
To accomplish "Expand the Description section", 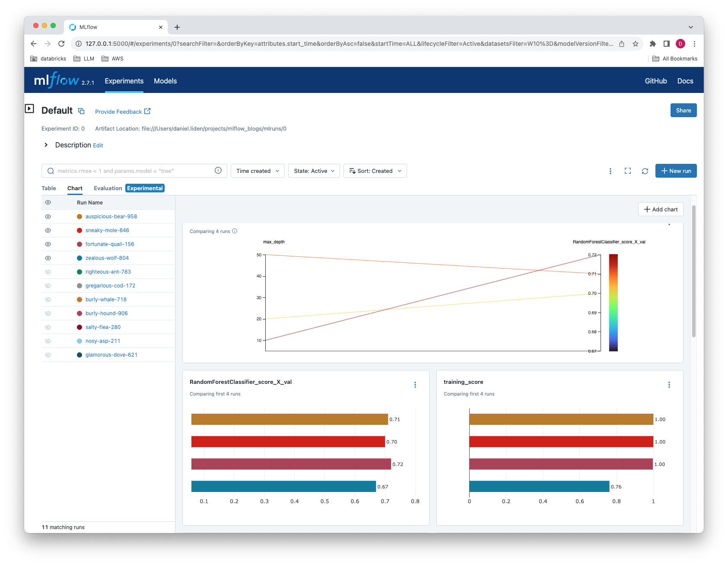I will coord(46,145).
